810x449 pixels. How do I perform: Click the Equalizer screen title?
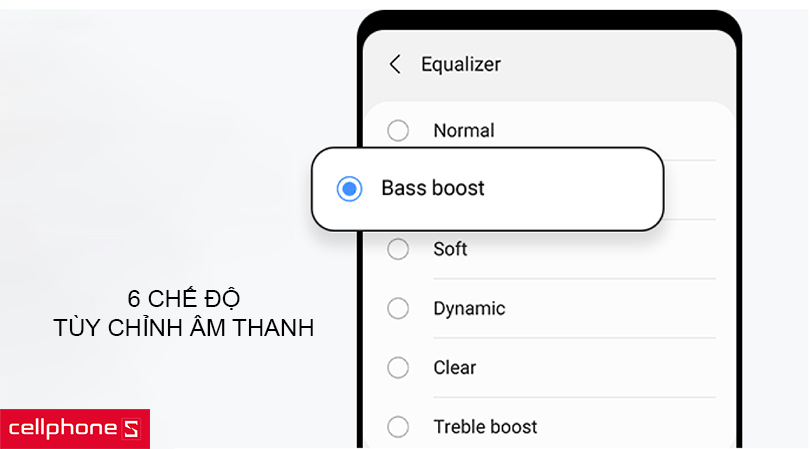460,64
